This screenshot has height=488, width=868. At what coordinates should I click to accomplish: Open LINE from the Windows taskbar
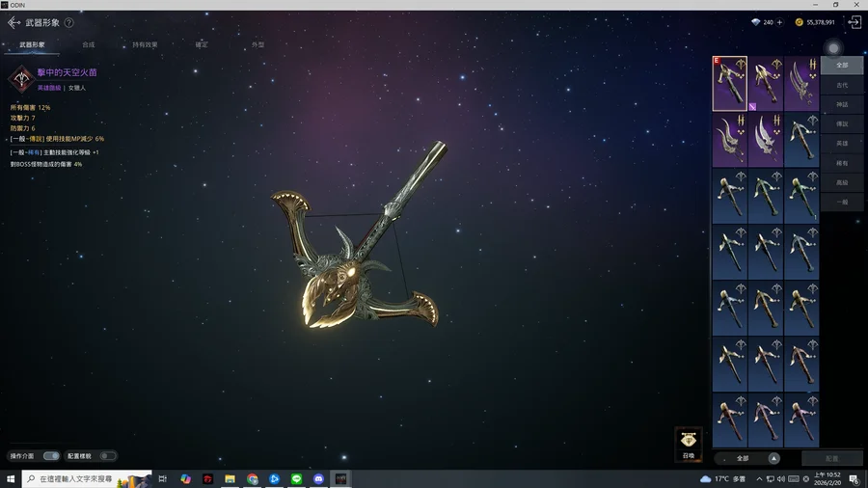296,478
